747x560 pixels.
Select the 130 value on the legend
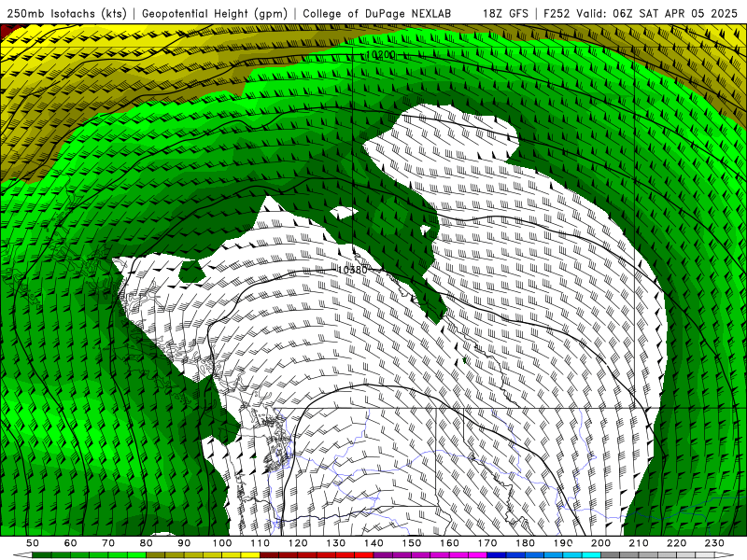tap(336, 543)
